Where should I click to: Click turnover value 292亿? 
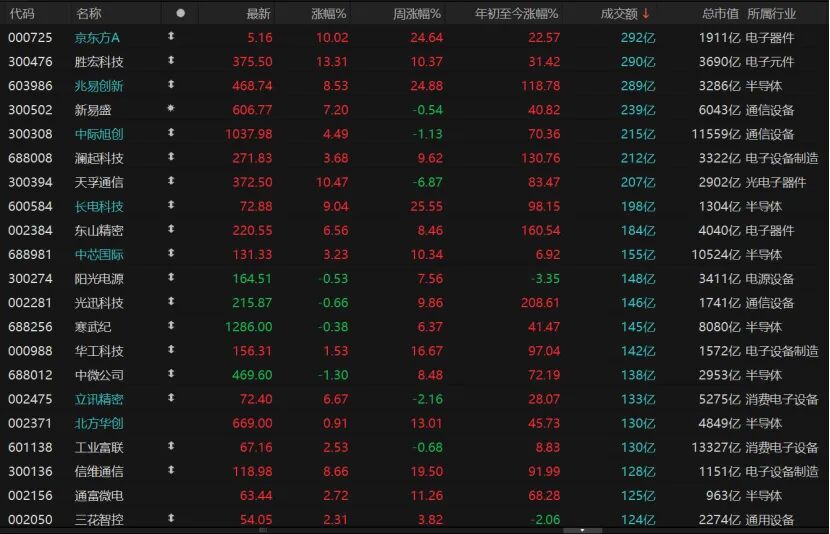pos(638,38)
